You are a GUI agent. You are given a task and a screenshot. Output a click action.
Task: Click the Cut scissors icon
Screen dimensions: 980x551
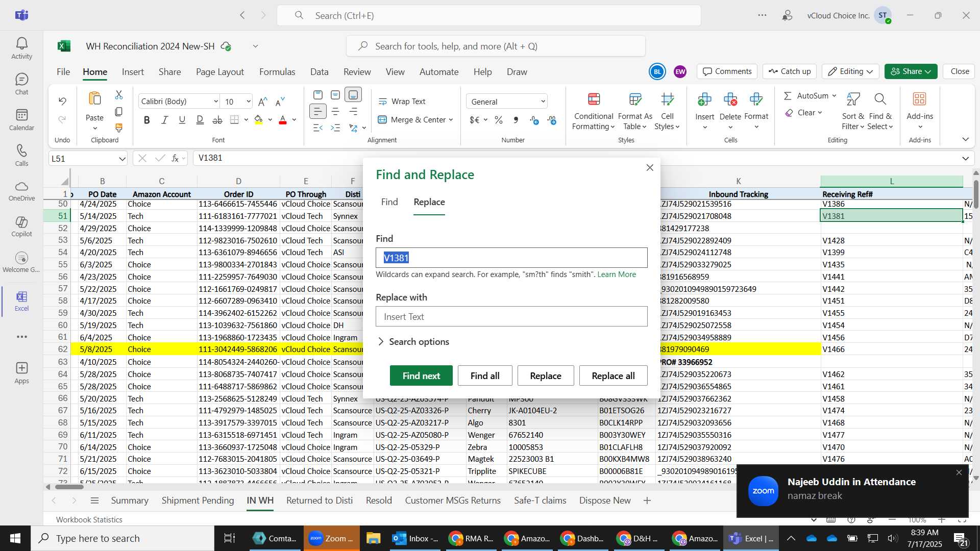[118, 95]
